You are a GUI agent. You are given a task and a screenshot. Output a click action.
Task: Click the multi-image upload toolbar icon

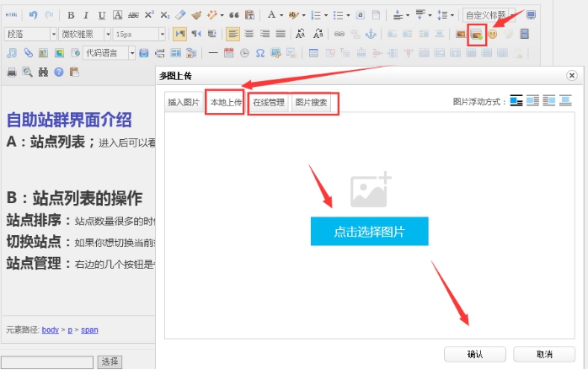477,34
